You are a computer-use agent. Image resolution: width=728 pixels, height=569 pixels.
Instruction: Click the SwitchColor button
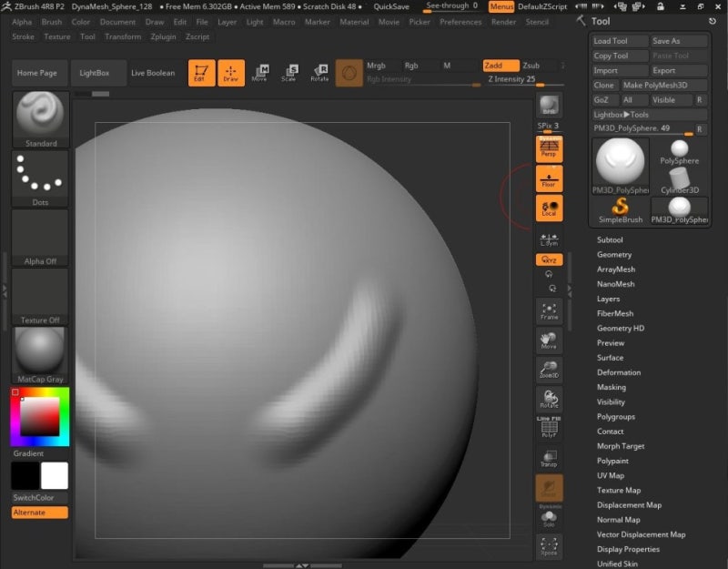coord(39,497)
